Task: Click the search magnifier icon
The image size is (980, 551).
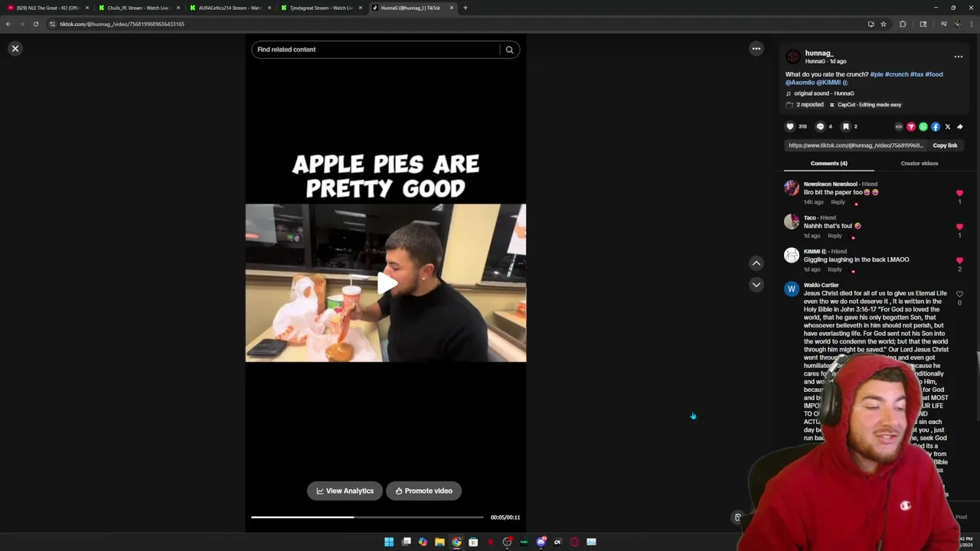Action: tap(509, 50)
